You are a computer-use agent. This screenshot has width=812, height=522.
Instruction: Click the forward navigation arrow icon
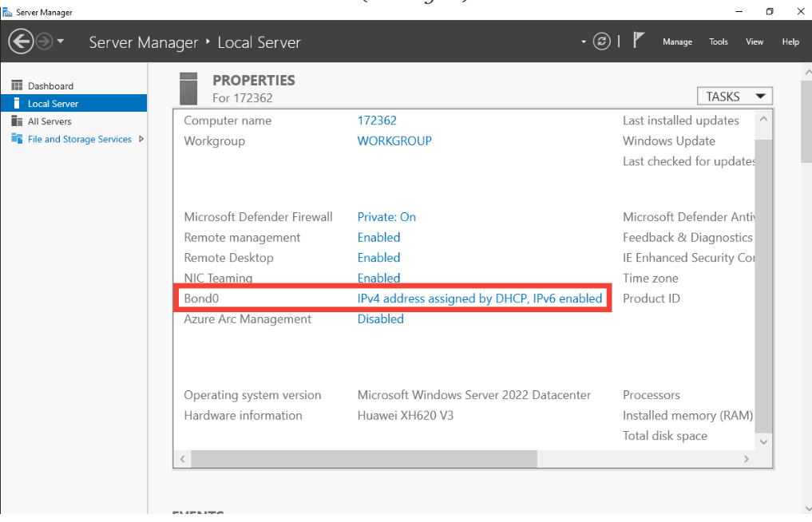(44, 42)
